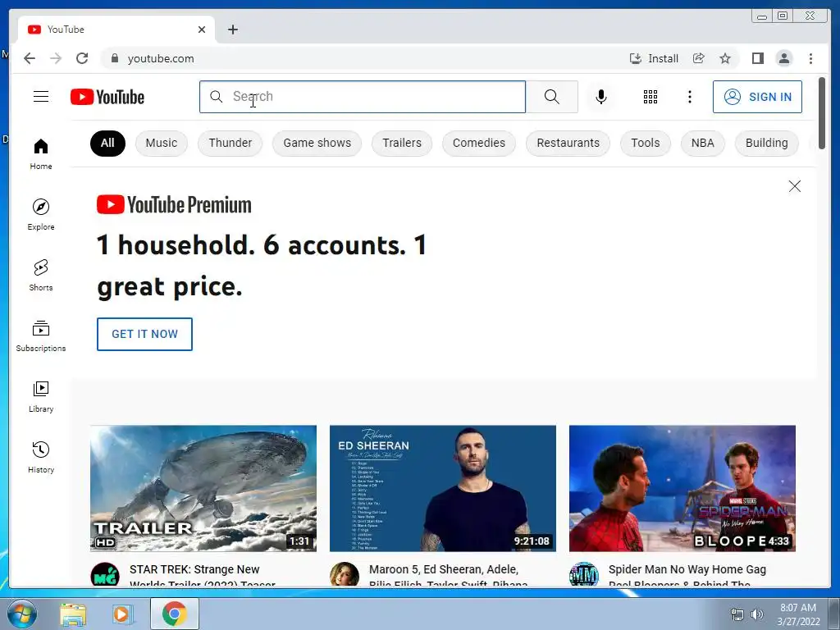Screen dimensions: 840x630
Task: Open the YouTube hamburger guide menu
Action: pos(41,97)
